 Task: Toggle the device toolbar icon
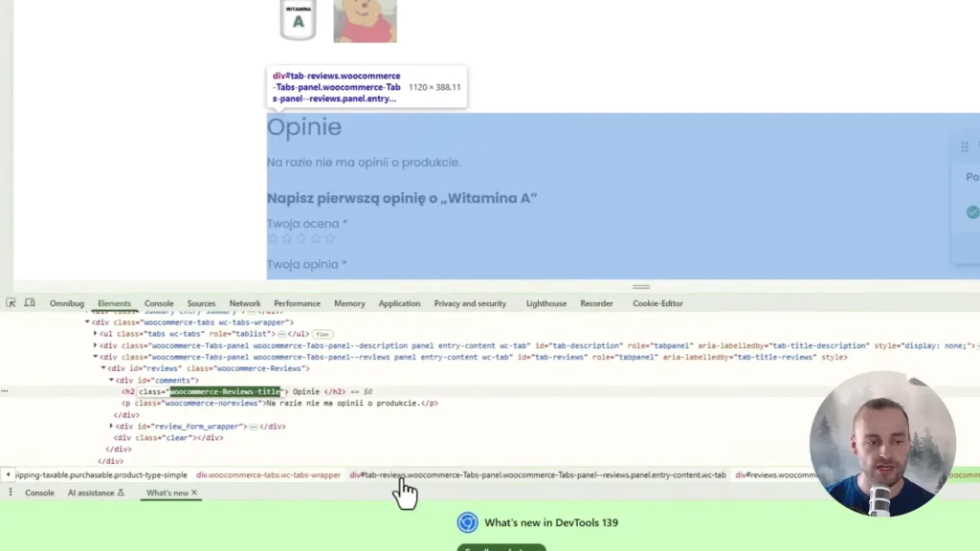point(30,302)
